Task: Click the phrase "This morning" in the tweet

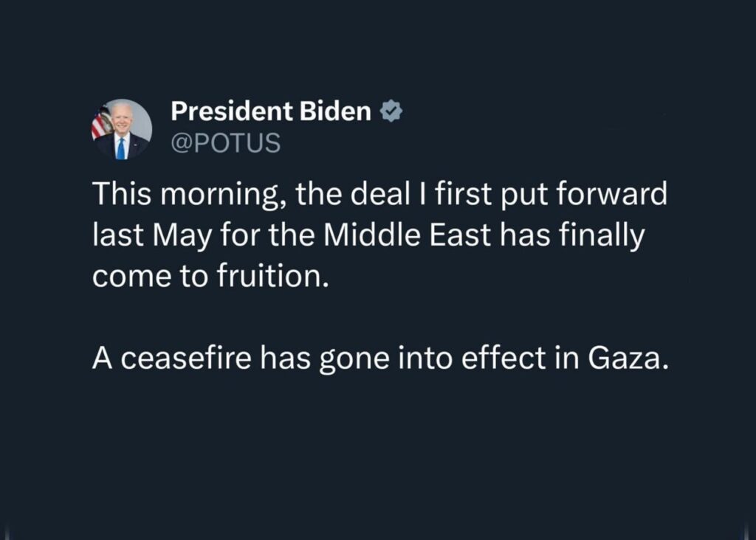Action: 185,195
